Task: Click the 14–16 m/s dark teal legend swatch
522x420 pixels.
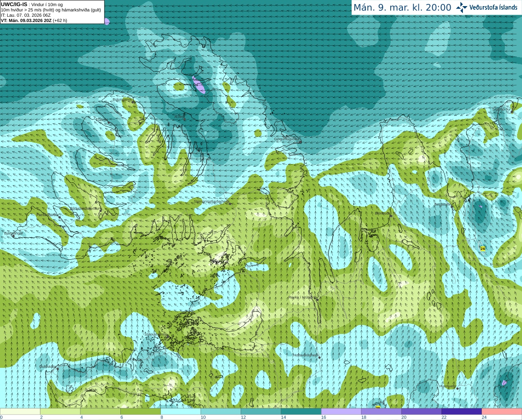Action: coord(301,411)
